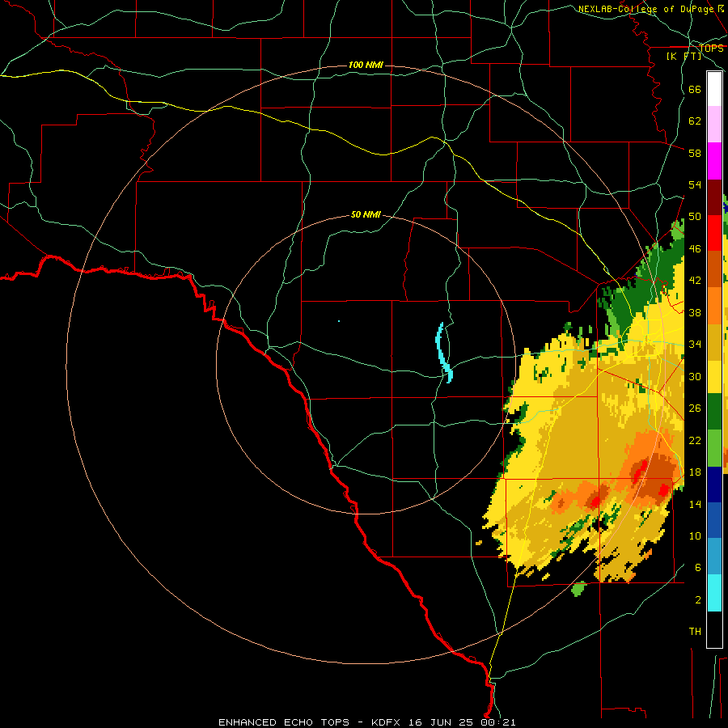Click the isolated light green echo below storm

click(x=578, y=589)
